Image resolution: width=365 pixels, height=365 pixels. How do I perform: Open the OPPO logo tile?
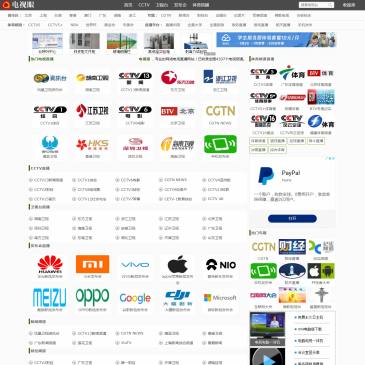click(x=92, y=297)
